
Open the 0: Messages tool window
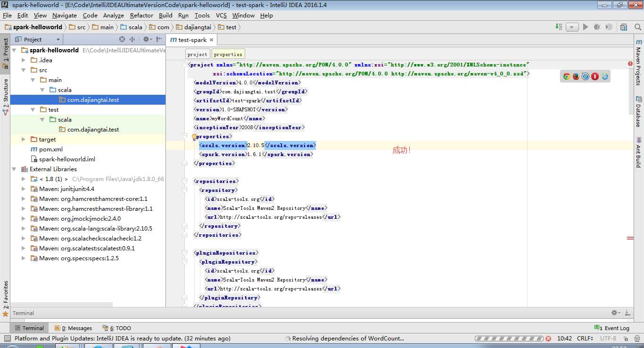point(73,328)
